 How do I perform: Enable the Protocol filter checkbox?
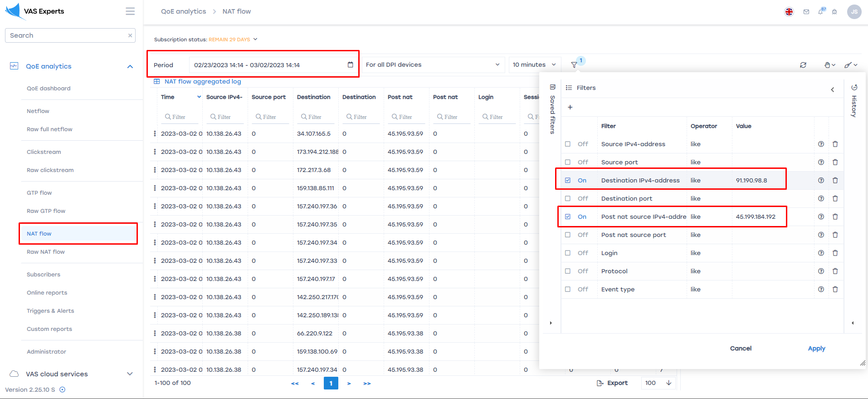pyautogui.click(x=568, y=271)
